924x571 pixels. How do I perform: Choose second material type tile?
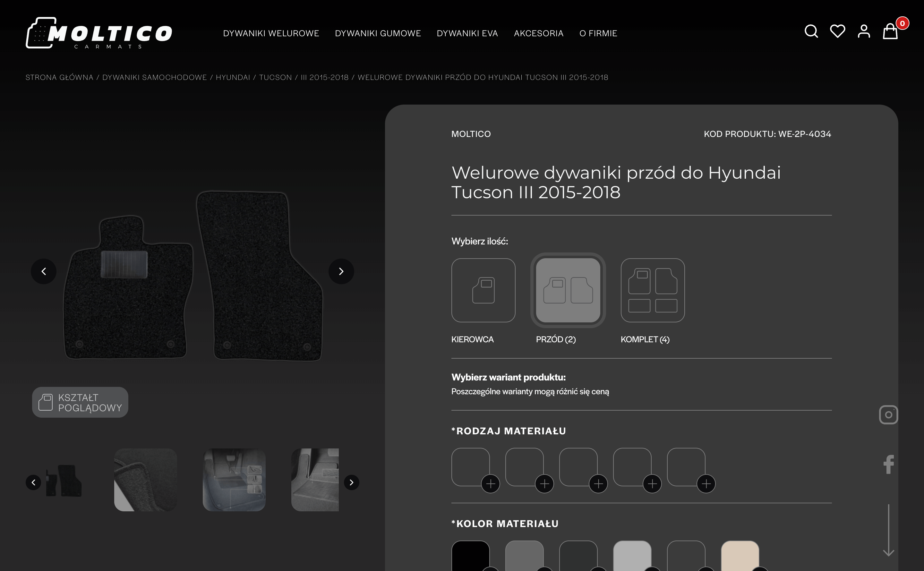coord(524,467)
